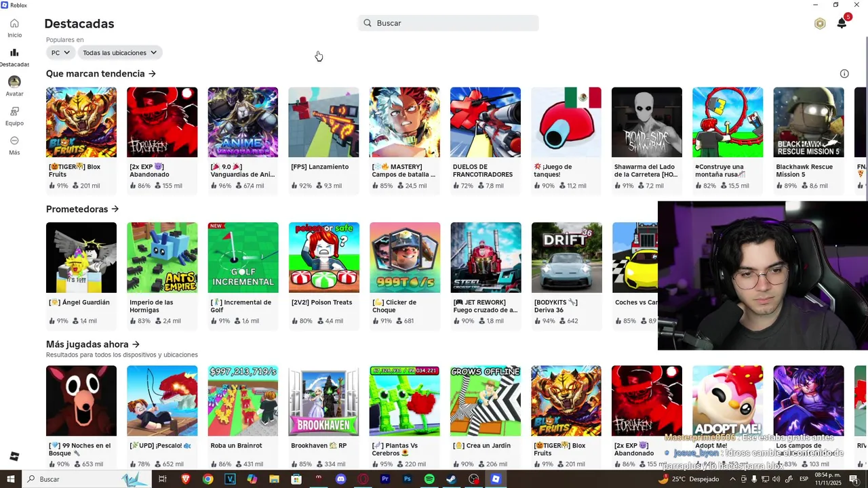Click the info icon beside trending row
Viewport: 868px width, 488px height.
coord(844,74)
